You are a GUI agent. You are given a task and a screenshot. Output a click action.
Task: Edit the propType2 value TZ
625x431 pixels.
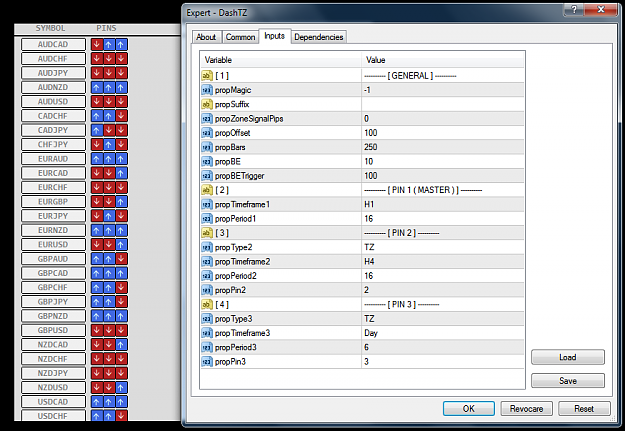tap(443, 247)
